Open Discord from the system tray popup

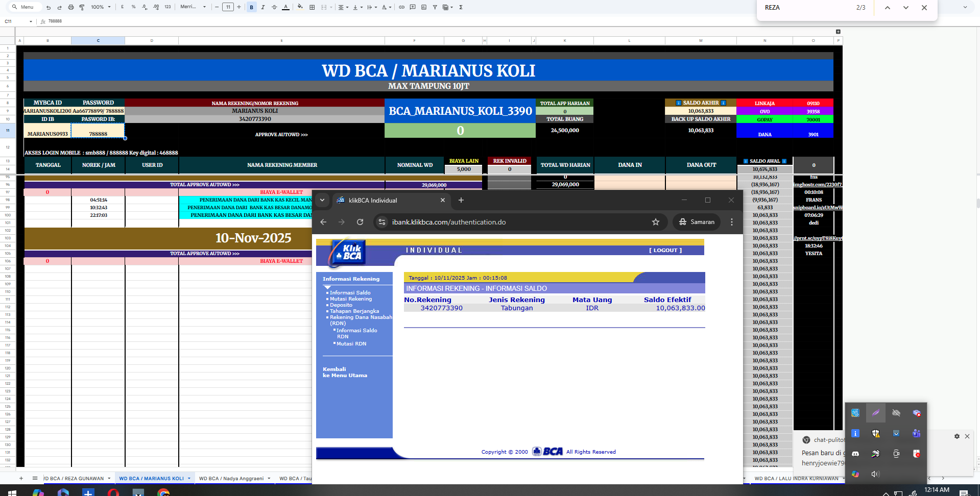[855, 454]
